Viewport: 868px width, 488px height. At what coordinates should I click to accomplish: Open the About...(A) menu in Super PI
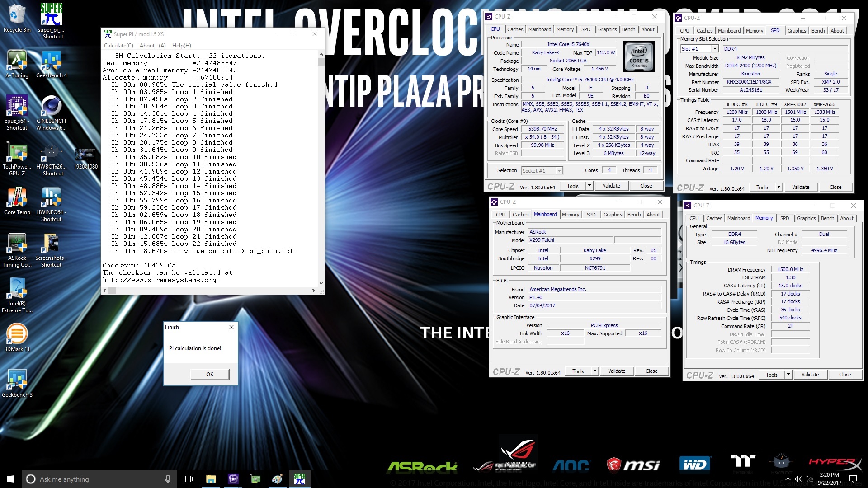coord(153,46)
